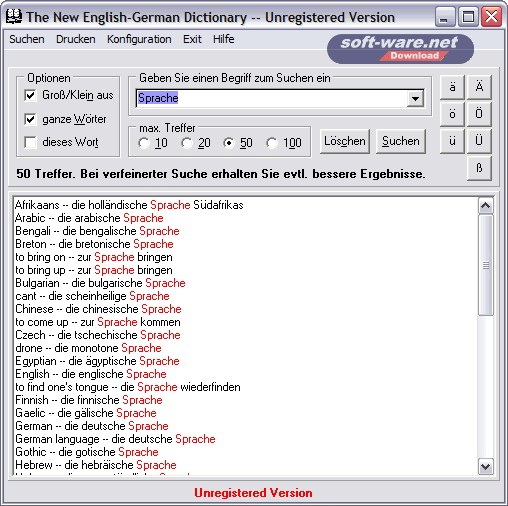The image size is (508, 506).
Task: Select the Arabic -- die arabische Sprache row
Action: coord(89,218)
